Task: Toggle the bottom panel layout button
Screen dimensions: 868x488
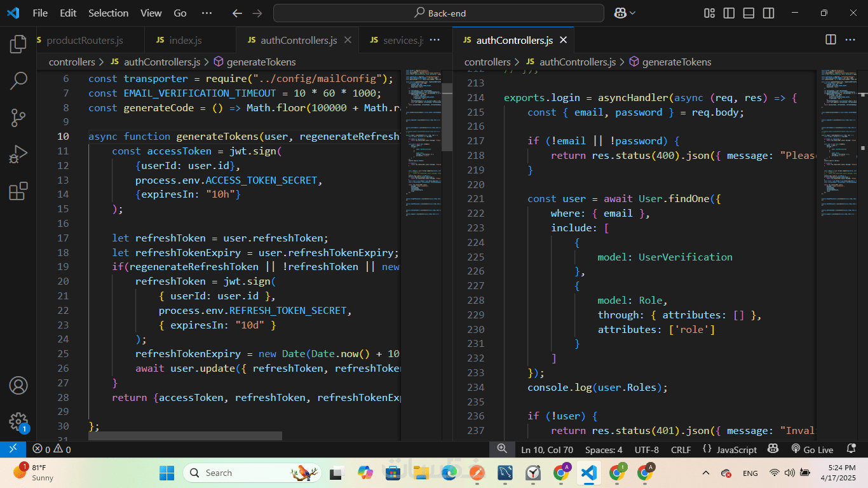Action: point(749,13)
